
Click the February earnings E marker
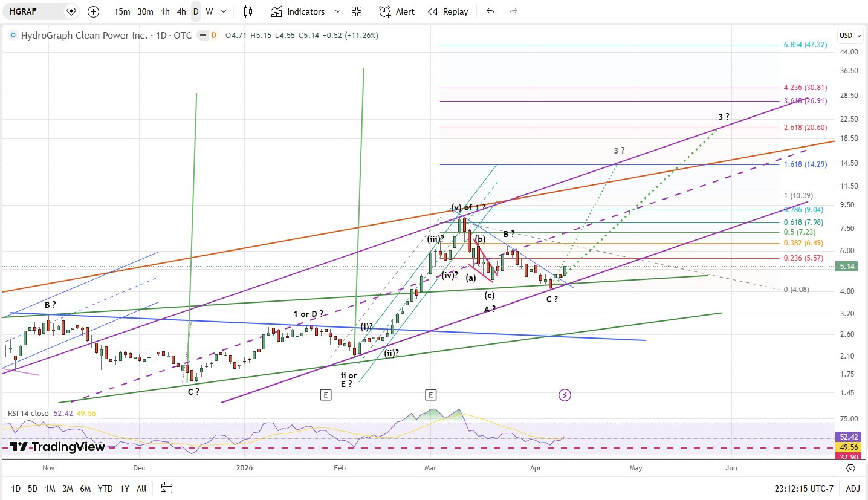click(325, 395)
